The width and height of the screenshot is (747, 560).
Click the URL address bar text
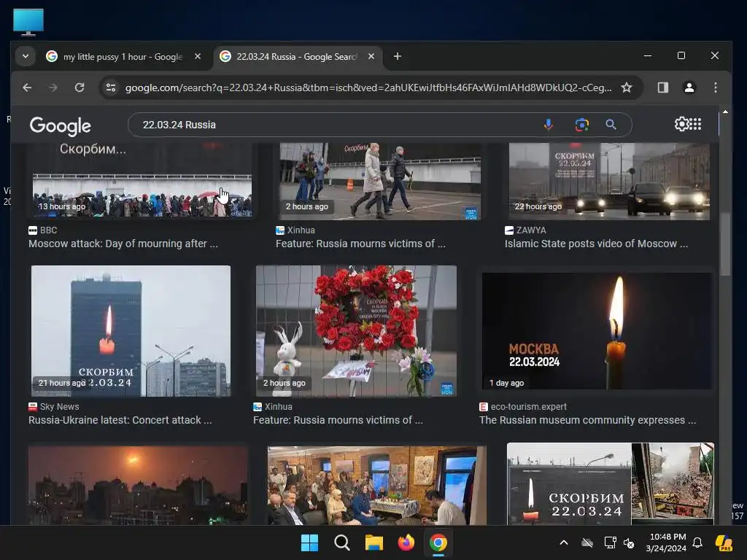pyautogui.click(x=368, y=87)
